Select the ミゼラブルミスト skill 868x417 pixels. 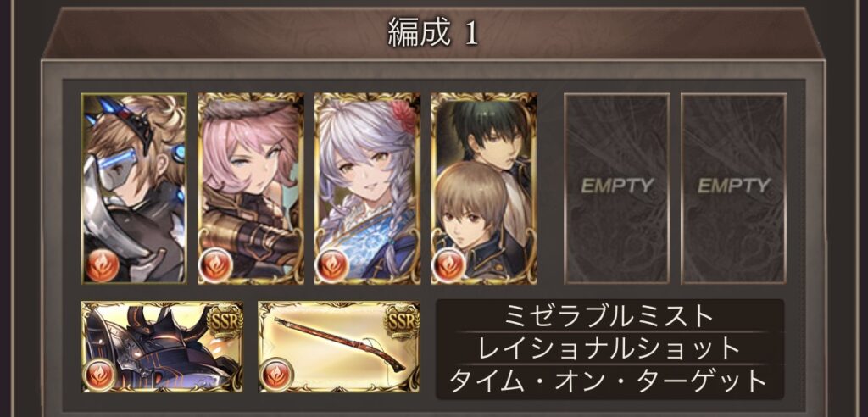609,316
